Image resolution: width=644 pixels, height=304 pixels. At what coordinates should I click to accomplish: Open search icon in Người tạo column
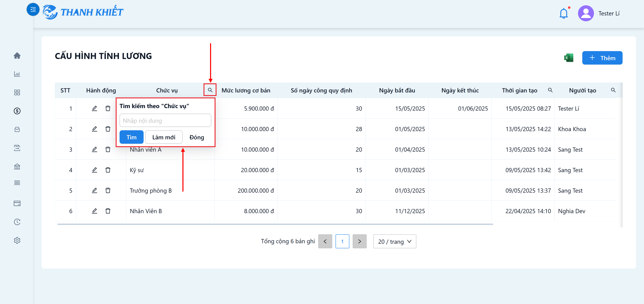[x=613, y=90]
